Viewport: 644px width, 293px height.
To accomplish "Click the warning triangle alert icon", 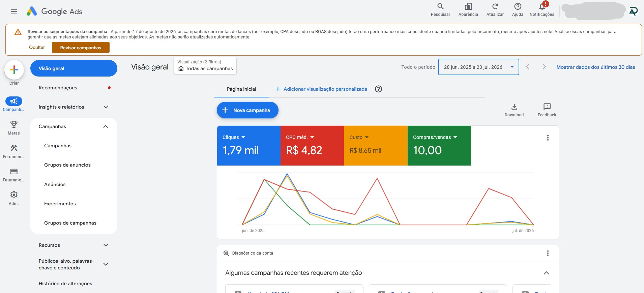I will [x=18, y=32].
